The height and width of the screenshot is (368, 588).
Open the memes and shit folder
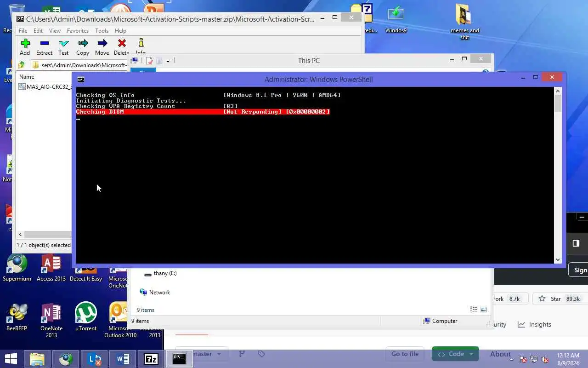pos(464,22)
